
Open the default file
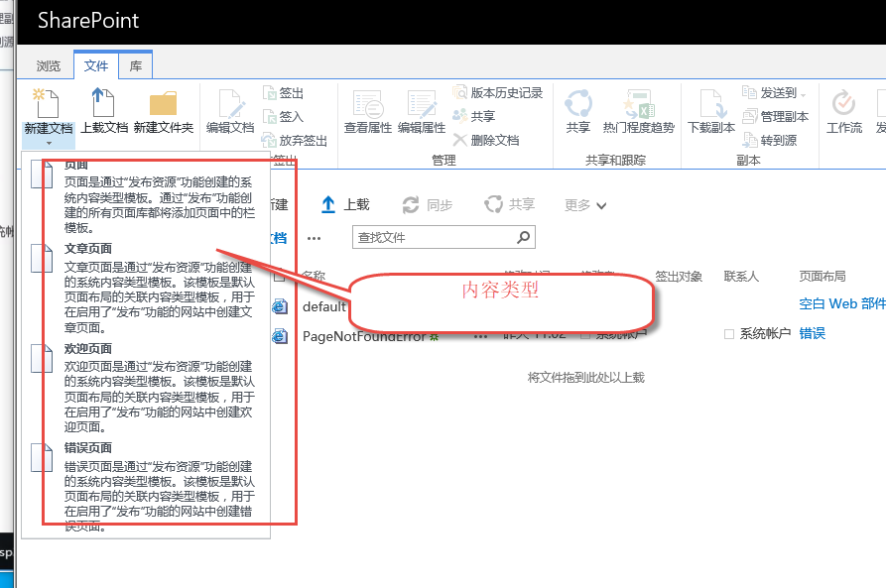click(x=323, y=306)
